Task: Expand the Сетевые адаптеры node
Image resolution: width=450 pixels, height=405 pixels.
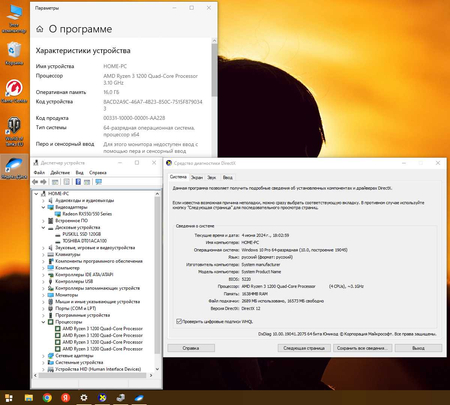Action: click(x=43, y=356)
